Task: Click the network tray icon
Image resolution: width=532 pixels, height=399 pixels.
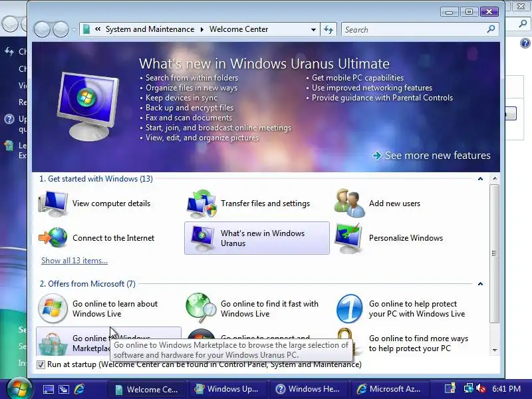Action: (469, 388)
